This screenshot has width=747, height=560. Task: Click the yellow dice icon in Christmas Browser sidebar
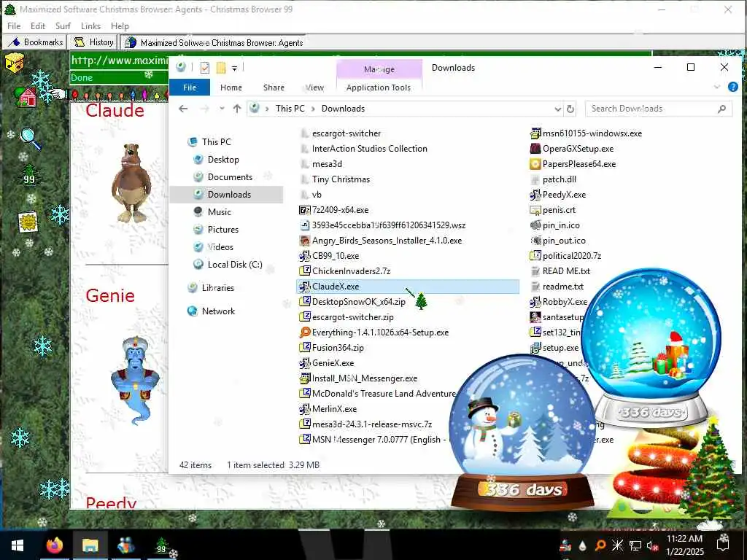pos(15,63)
